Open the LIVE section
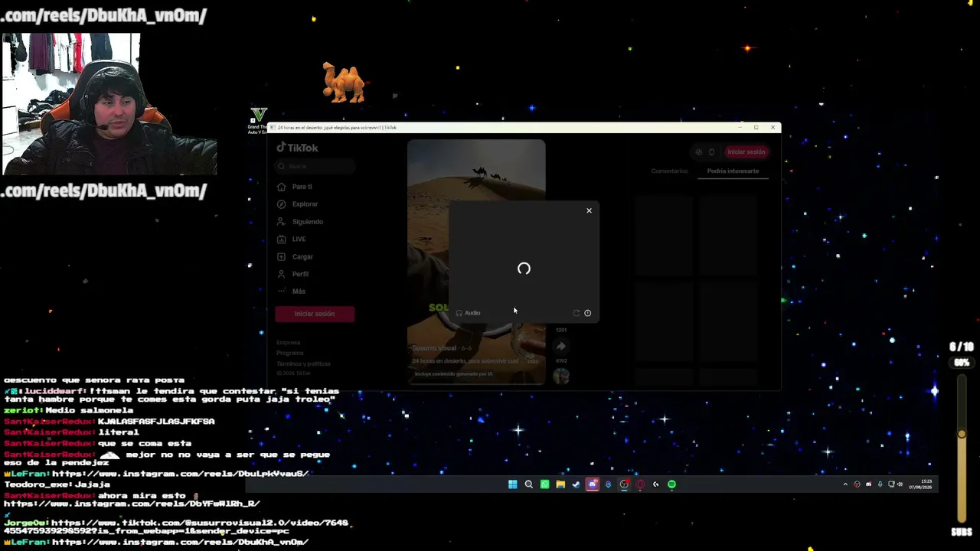This screenshot has height=551, width=980. tap(292, 240)
